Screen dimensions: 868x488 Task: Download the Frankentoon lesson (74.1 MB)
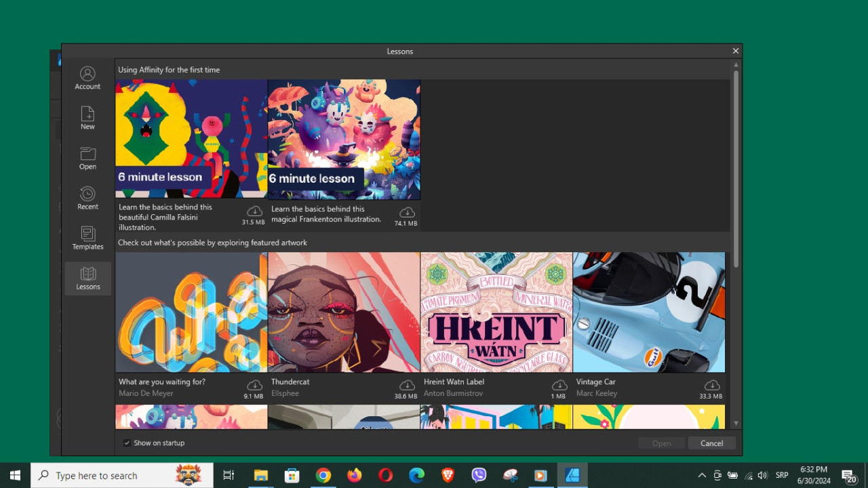tap(407, 212)
